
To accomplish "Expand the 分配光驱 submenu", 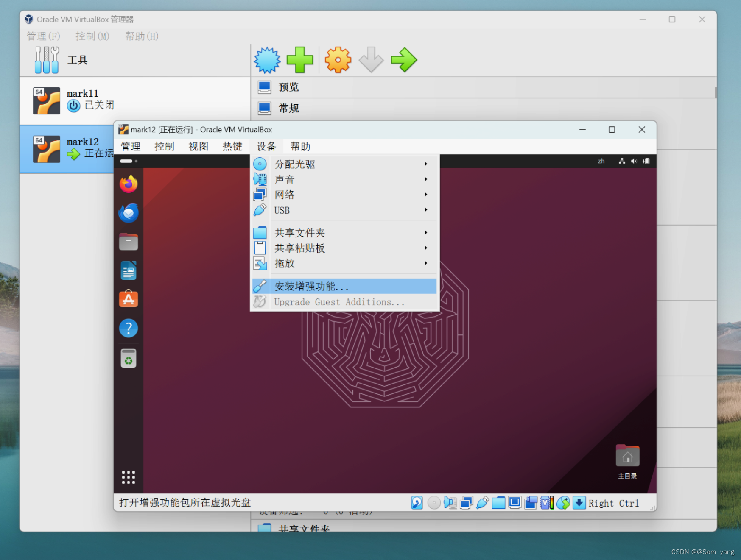I will click(x=344, y=164).
